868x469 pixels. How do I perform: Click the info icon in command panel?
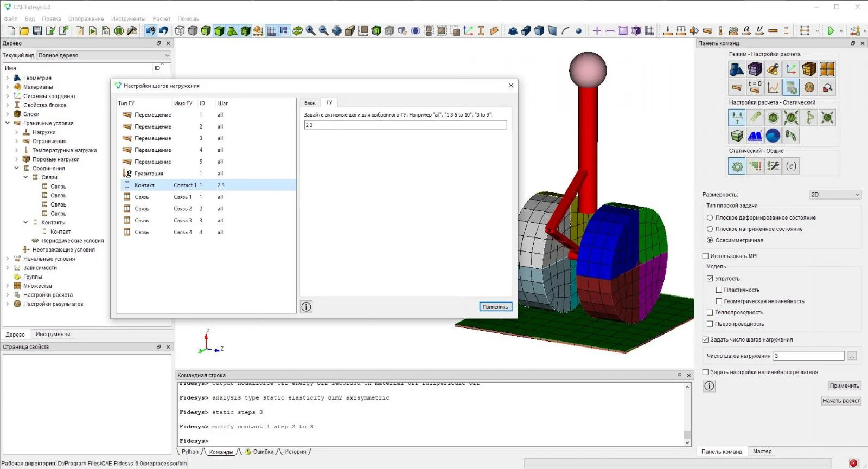tap(709, 386)
